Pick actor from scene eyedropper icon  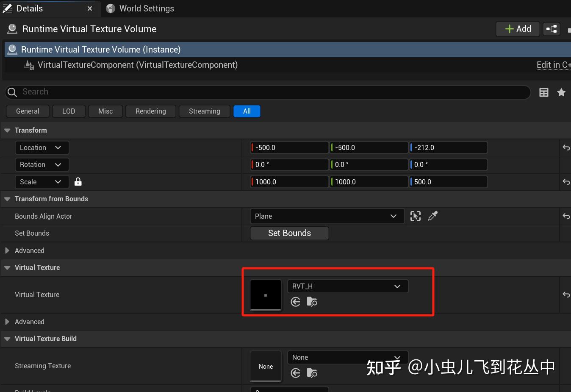pos(432,216)
